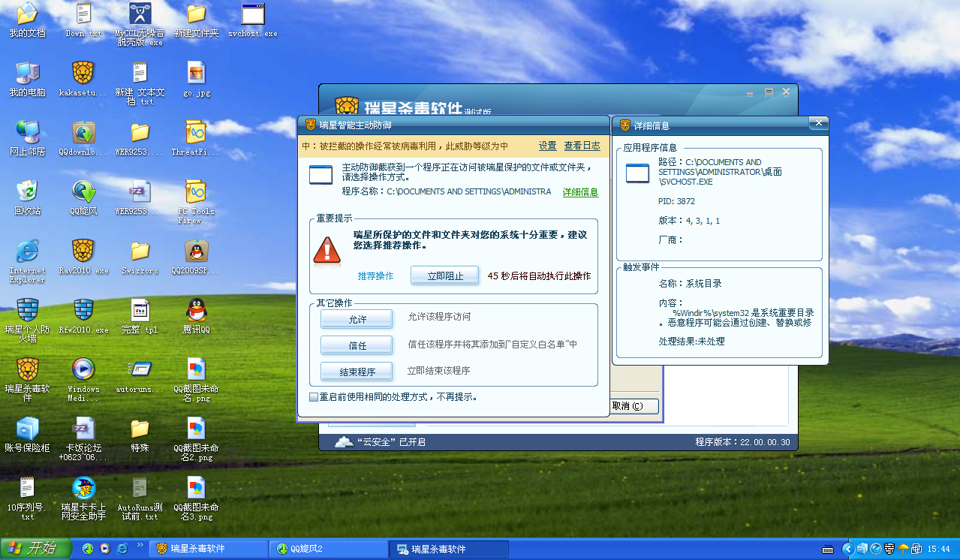Screen dimensions: 960x560
Task: Click 立即阻止 recommended button
Action: pos(444,276)
